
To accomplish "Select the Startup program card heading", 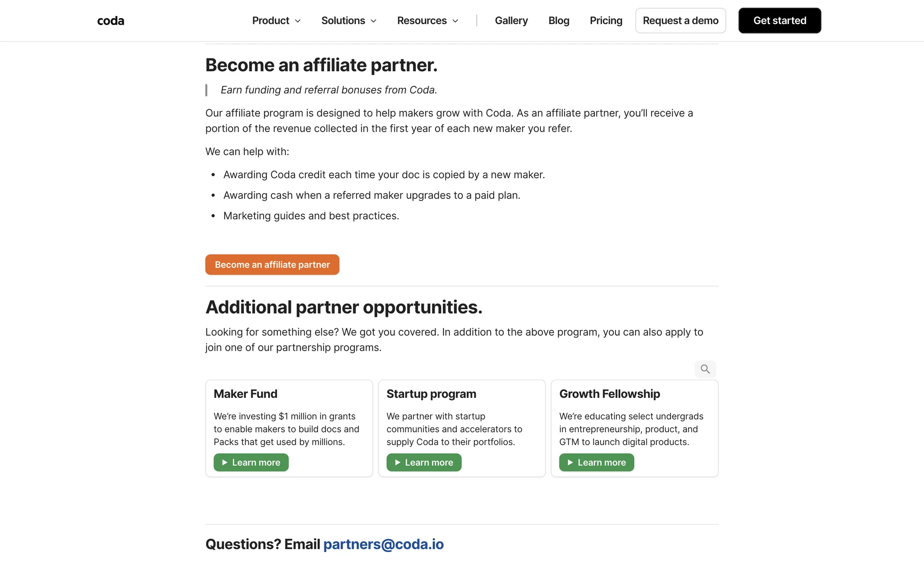I will tap(431, 394).
